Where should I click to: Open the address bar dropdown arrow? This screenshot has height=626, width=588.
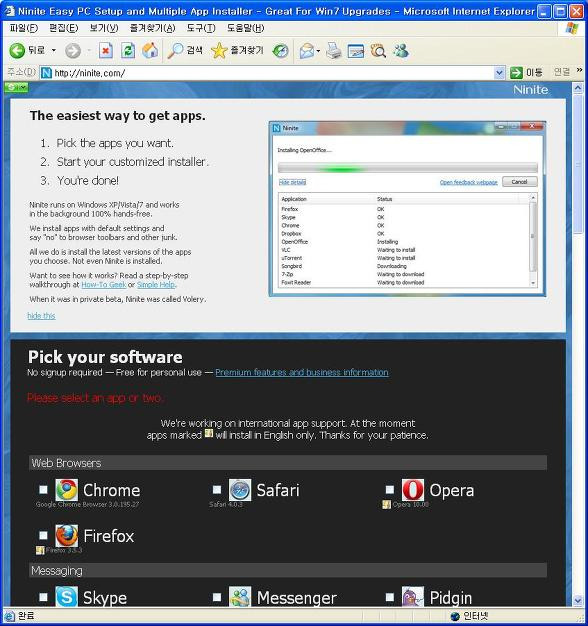(x=499, y=73)
